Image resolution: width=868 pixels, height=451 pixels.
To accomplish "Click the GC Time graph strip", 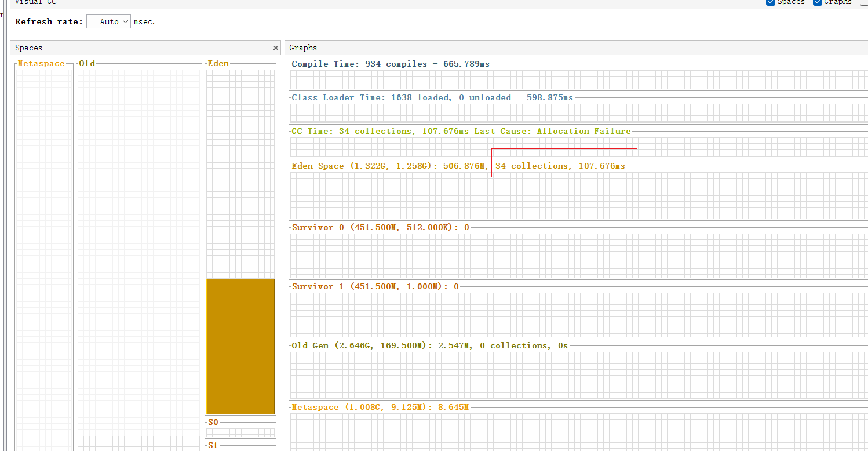I will tap(578, 147).
